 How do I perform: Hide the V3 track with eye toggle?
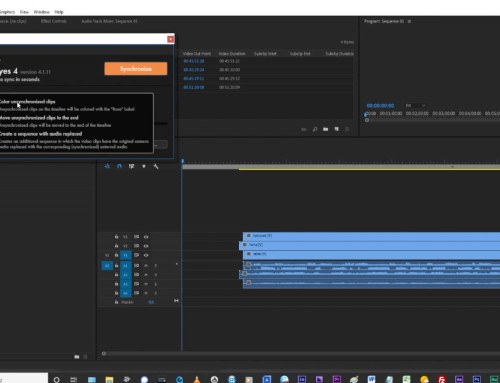tap(146, 237)
